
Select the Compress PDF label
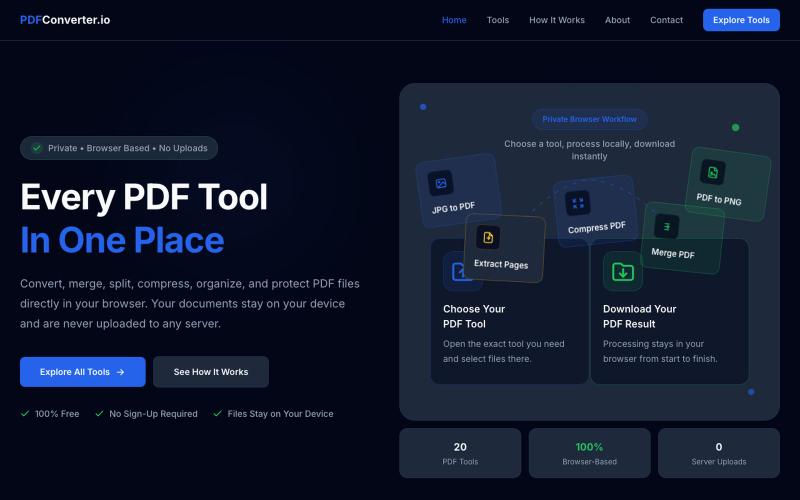click(596, 228)
